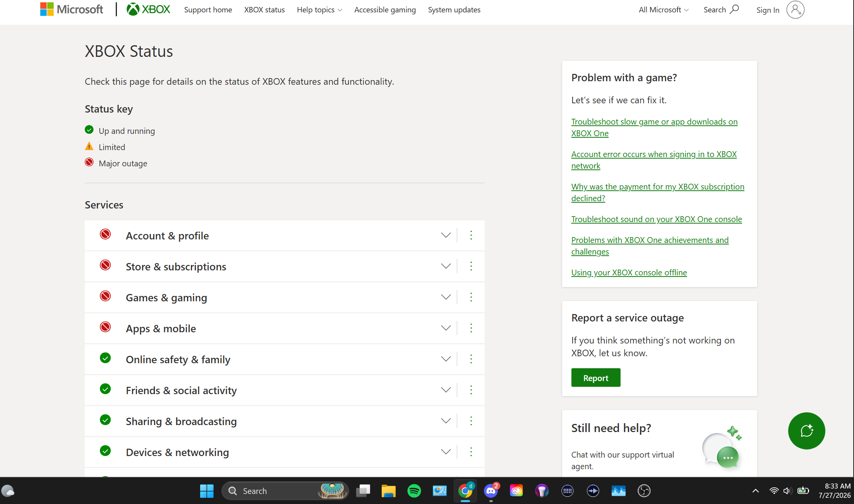Expand the Apps & mobile service row
This screenshot has height=504, width=854.
click(x=446, y=328)
